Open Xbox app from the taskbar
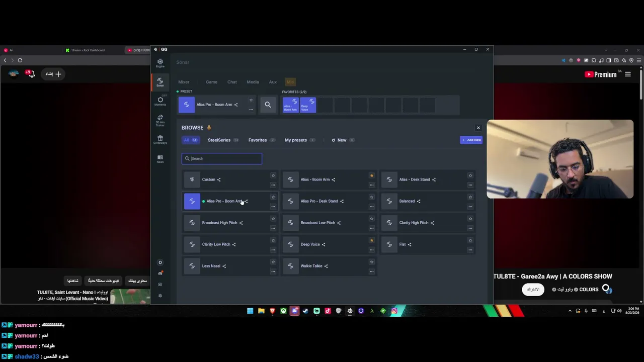 pyautogui.click(x=283, y=311)
